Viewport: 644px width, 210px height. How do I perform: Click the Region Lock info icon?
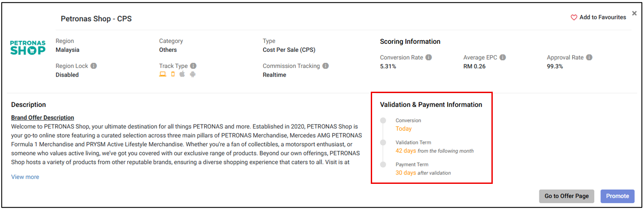tap(94, 66)
